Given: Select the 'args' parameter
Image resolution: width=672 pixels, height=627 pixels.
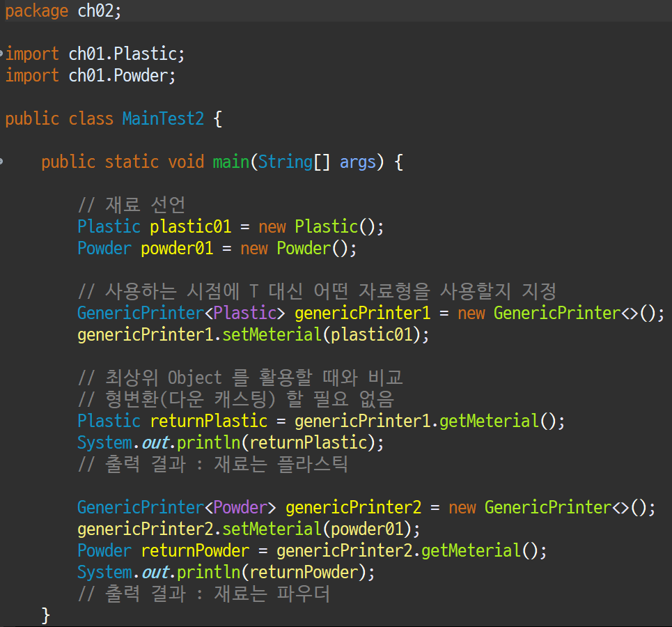Looking at the screenshot, I should 358,162.
